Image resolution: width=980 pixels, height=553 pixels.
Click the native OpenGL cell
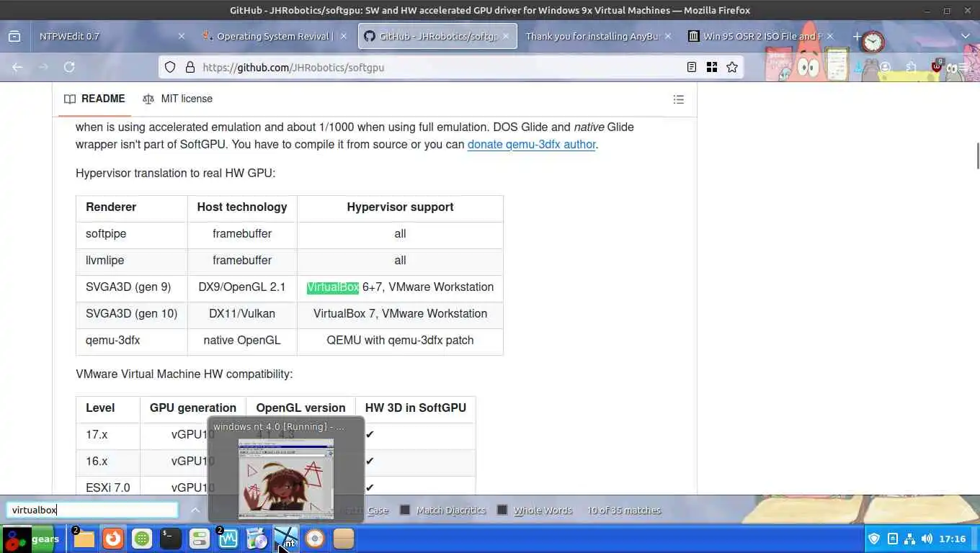coord(242,341)
